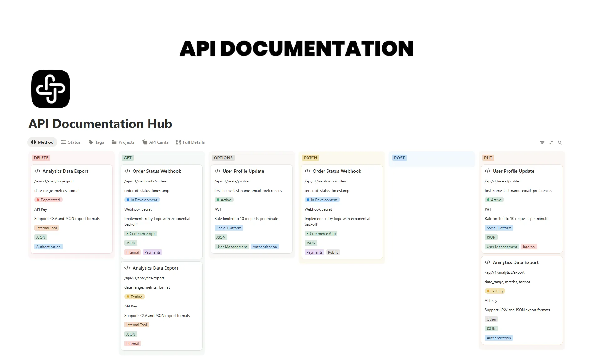Click the checklist icon beside Status
593x364 pixels.
click(64, 142)
